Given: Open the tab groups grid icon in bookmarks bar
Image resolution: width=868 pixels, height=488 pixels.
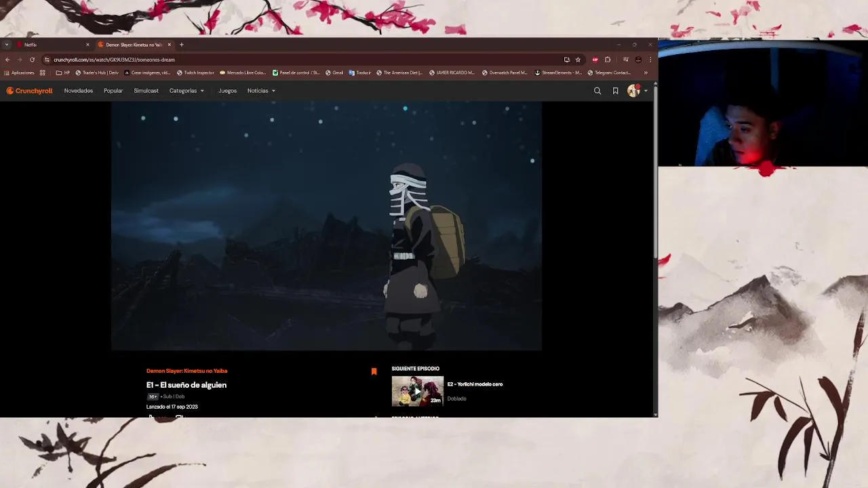Looking at the screenshot, I should point(43,73).
